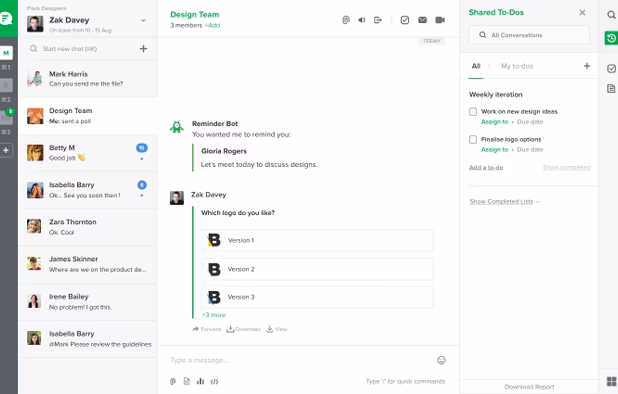Screen dimensions: 618x394
Task: Click Download Report
Action: point(529,387)
